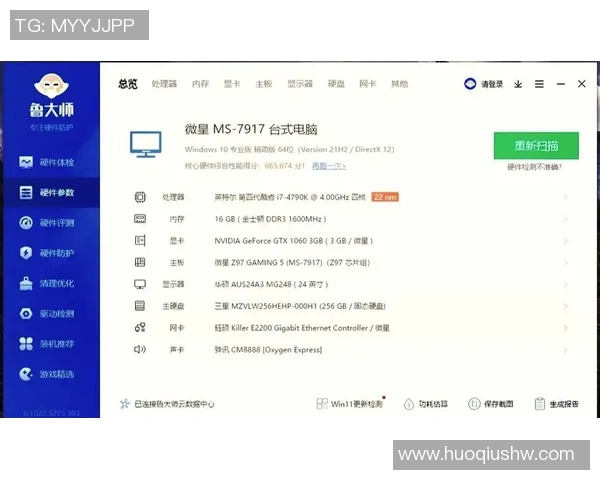The width and height of the screenshot is (600, 480).
Task: Click 硬件检测不准确? link
Action: tap(535, 167)
